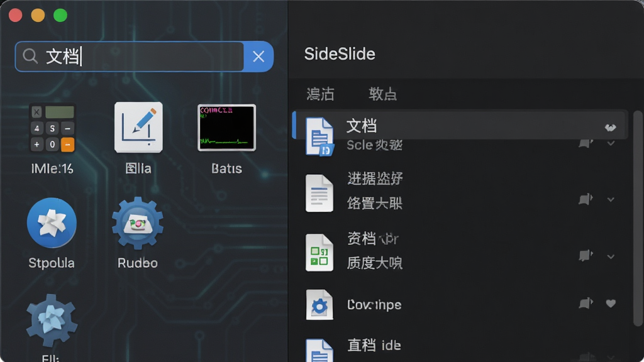Select the 进据监好 result text

[375, 178]
